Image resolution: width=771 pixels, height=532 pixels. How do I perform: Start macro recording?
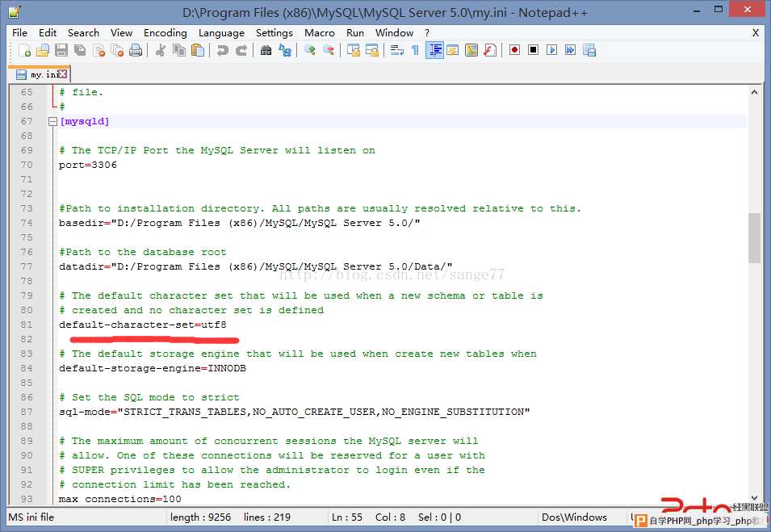515,50
